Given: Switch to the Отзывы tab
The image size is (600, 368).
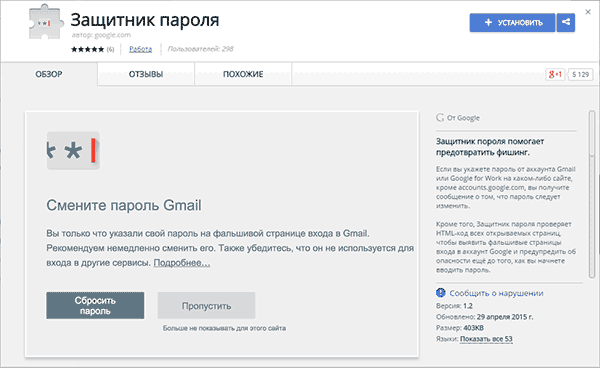Looking at the screenshot, I should (x=146, y=74).
